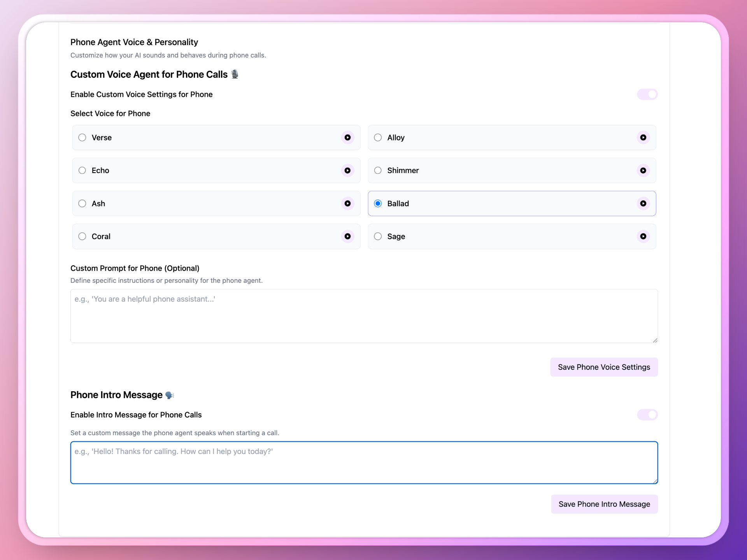Click Save Phone Intro Message button

(604, 504)
